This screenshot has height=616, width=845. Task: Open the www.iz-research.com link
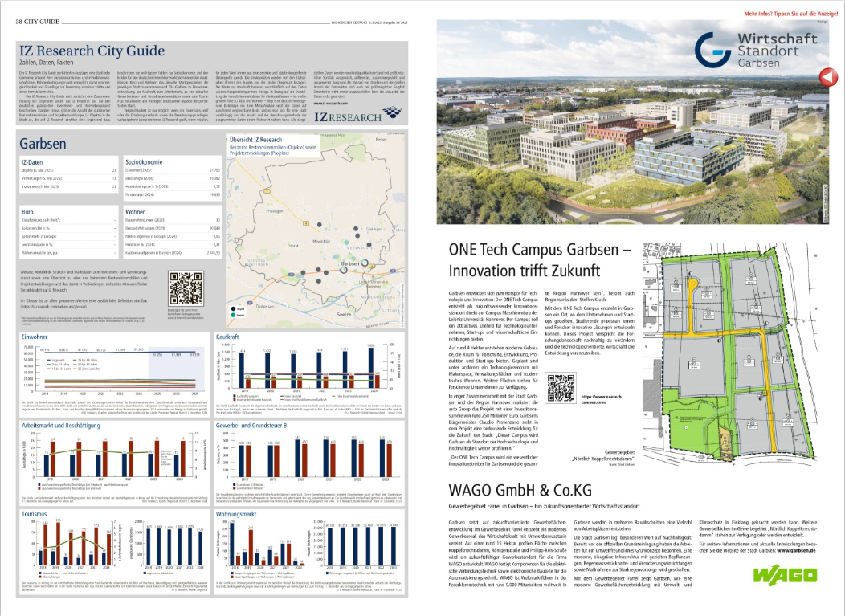pyautogui.click(x=325, y=103)
